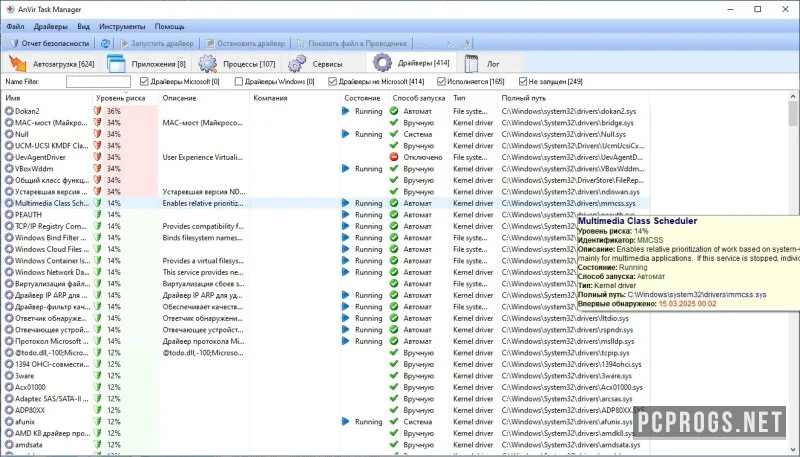Open the Файл menu
Viewport: 800px width, 457px height.
[15, 27]
